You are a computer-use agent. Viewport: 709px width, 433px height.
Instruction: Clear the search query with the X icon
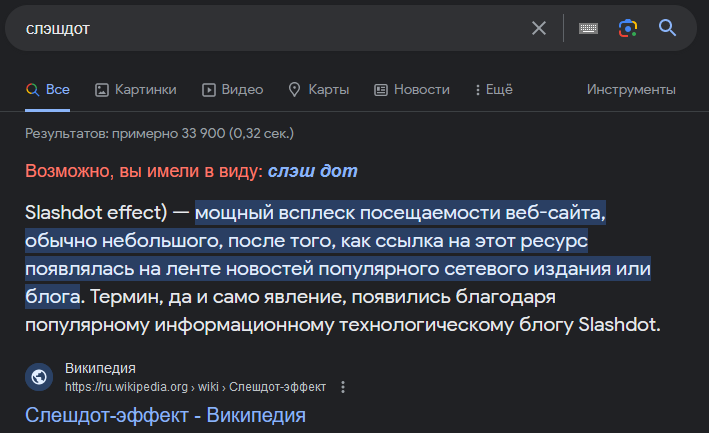539,28
